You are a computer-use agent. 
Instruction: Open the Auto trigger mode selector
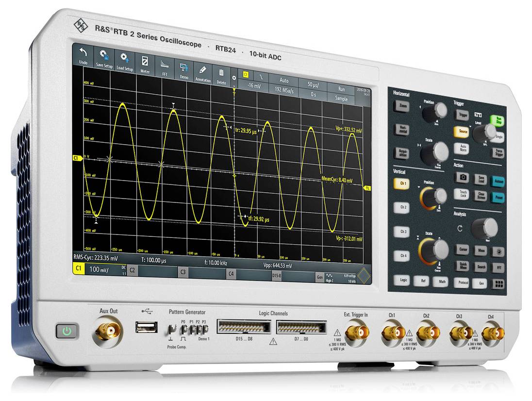point(284,81)
